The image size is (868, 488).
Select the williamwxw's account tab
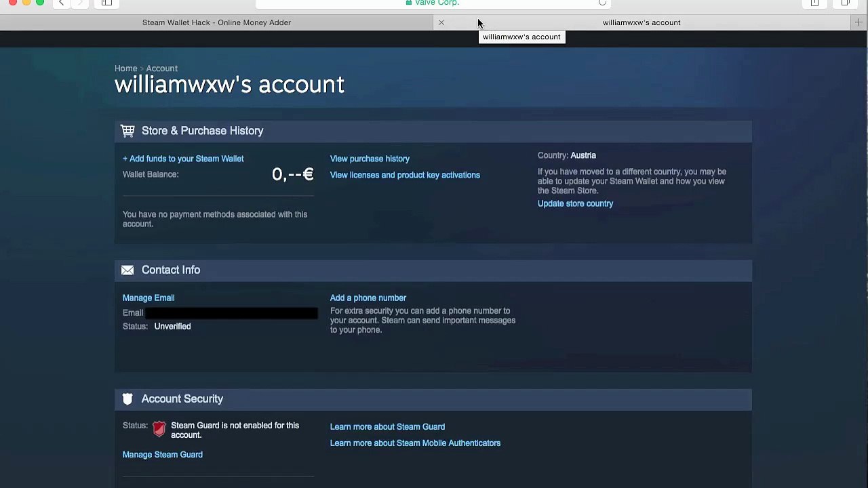tap(642, 22)
